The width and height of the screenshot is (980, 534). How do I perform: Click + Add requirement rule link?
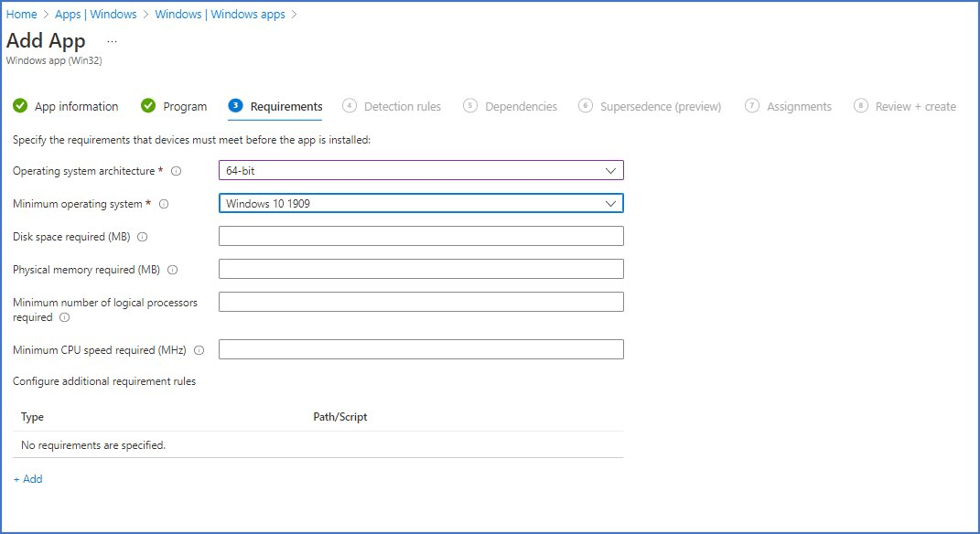28,479
